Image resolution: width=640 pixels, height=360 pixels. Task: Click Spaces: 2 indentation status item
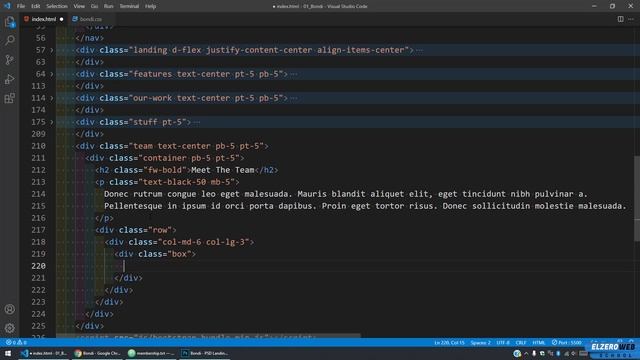point(480,342)
